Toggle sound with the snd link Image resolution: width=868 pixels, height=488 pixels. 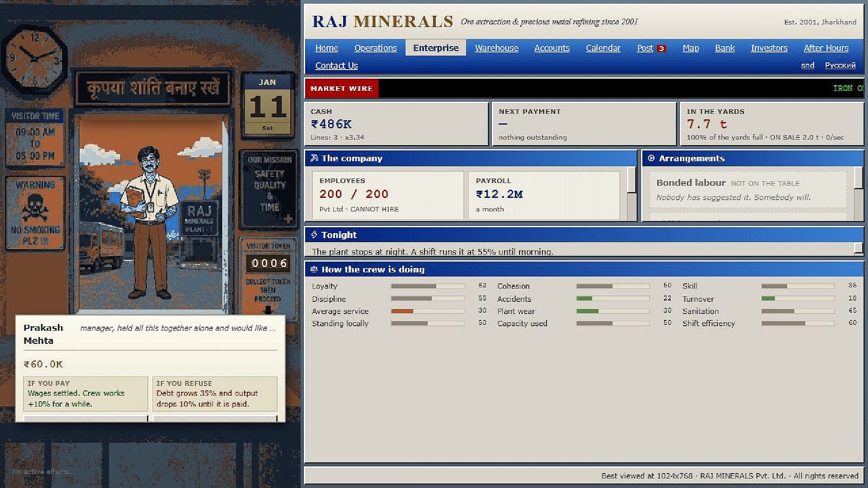click(807, 65)
